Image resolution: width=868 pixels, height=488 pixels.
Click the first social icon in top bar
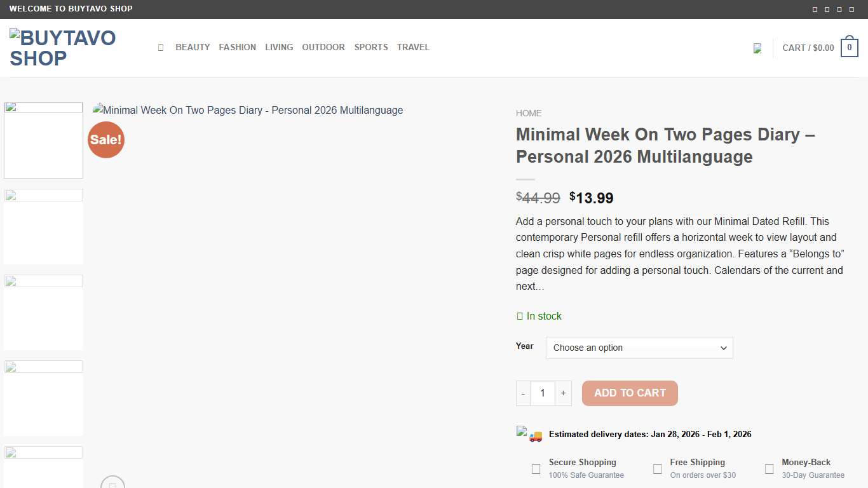pyautogui.click(x=815, y=9)
